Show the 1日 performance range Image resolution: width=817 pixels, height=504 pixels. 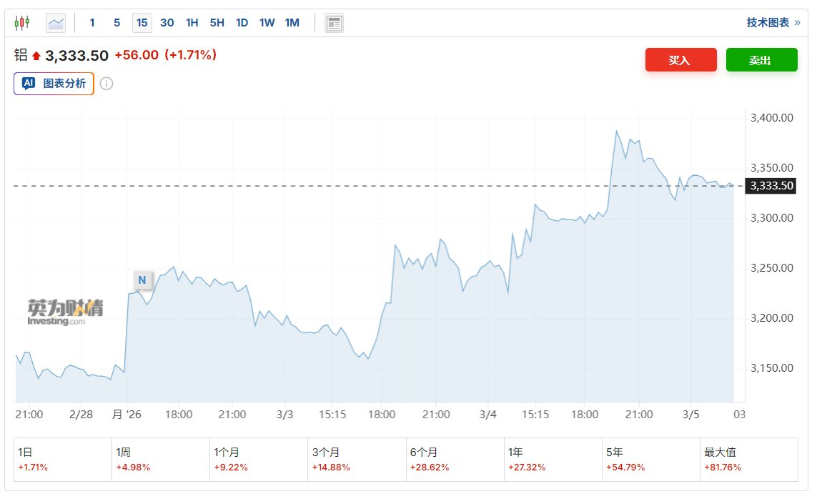[x=63, y=459]
